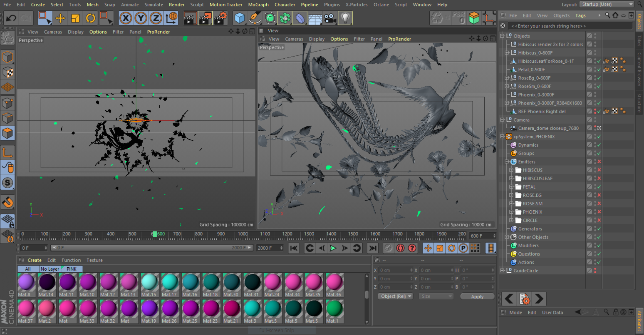Toggle Autokeying red button
This screenshot has width=644, height=335.
(x=400, y=248)
